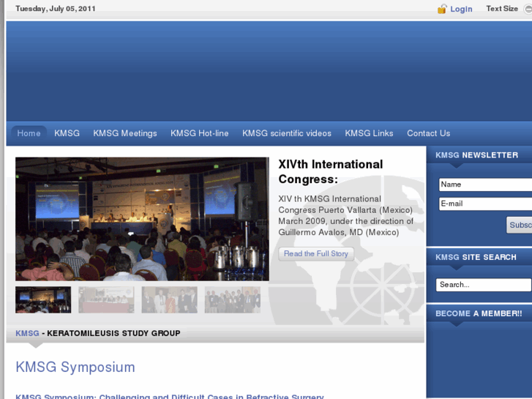Select the fourth group photo thumbnail
The image size is (532, 399).
pyautogui.click(x=233, y=299)
